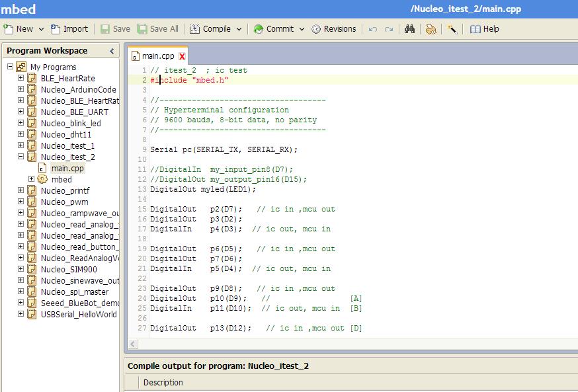Expand the Nucleo_blink_led program
Image resolution: width=578 pixels, height=392 pixels.
pos(21,123)
